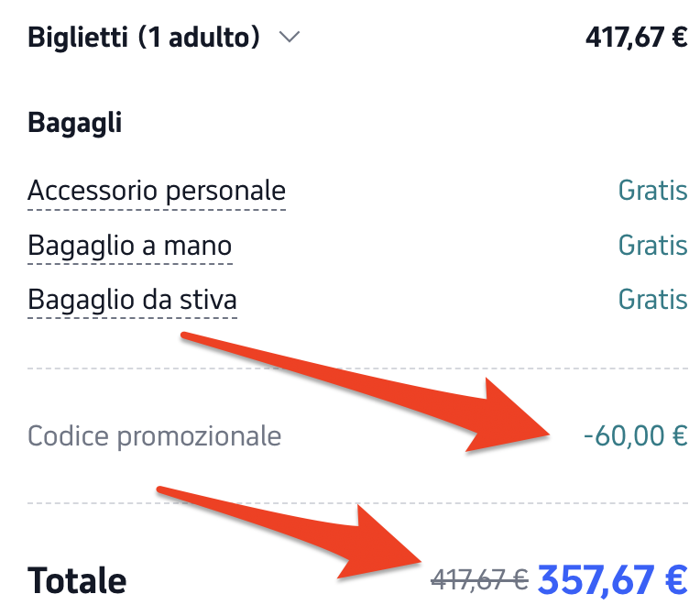The height and width of the screenshot is (616, 700).
Task: Click red arrow pointing to discount
Action: click(x=366, y=391)
